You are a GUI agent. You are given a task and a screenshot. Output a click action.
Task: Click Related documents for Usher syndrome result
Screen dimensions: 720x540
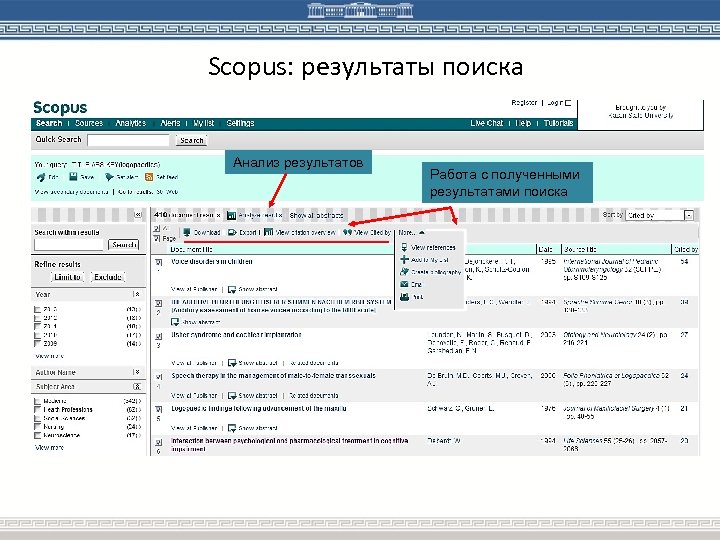pyautogui.click(x=314, y=363)
